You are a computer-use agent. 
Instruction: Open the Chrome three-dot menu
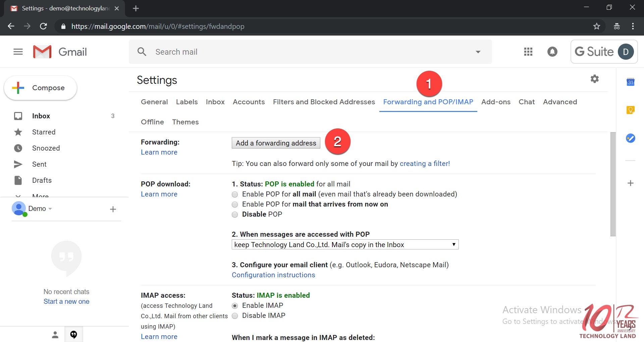(633, 26)
